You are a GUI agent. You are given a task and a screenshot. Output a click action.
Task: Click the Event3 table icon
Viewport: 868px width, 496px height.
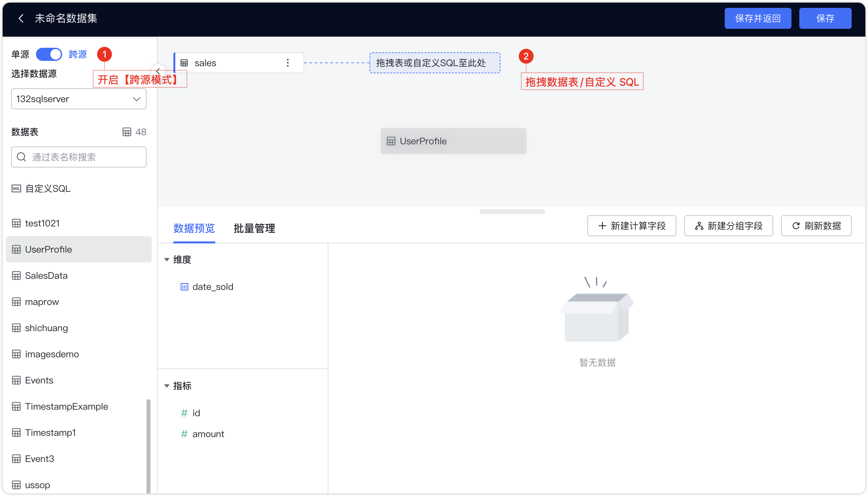pos(16,459)
